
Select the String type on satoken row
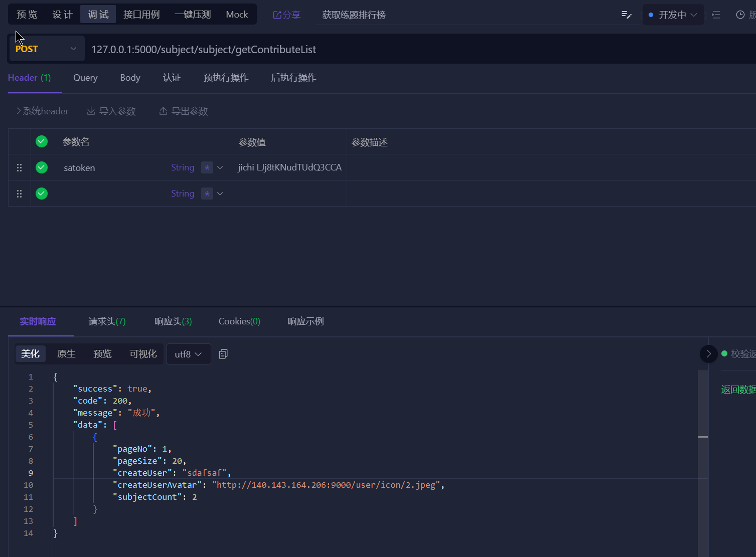[183, 167]
